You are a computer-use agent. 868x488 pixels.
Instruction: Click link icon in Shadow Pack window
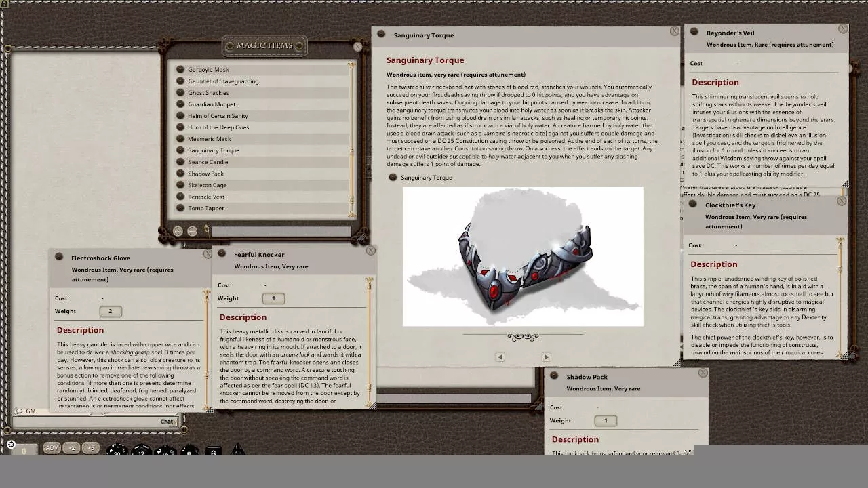[554, 375]
